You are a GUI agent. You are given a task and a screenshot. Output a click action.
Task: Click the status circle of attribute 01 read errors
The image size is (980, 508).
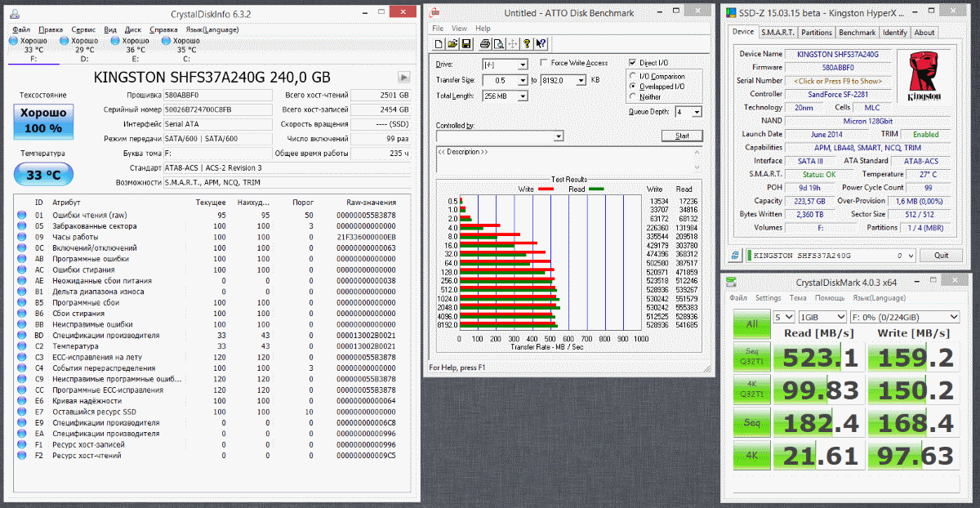point(22,215)
